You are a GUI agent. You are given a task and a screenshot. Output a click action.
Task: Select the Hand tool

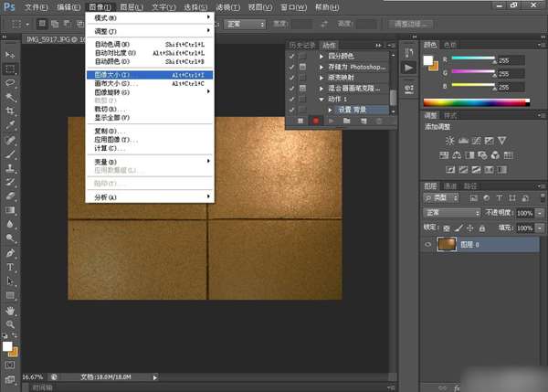click(x=11, y=310)
